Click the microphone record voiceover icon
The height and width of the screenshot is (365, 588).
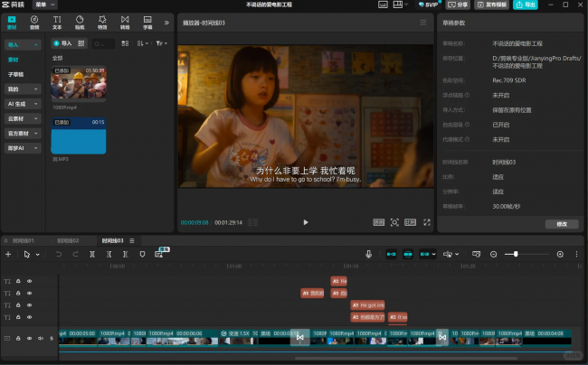368,254
